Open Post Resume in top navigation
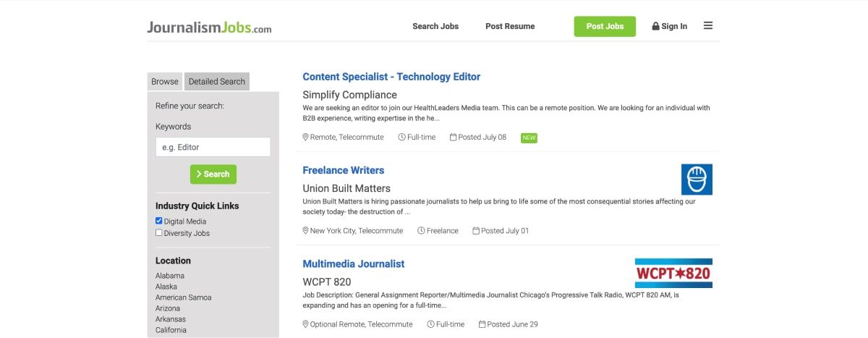Screen dimensions: 868x338 tap(510, 26)
